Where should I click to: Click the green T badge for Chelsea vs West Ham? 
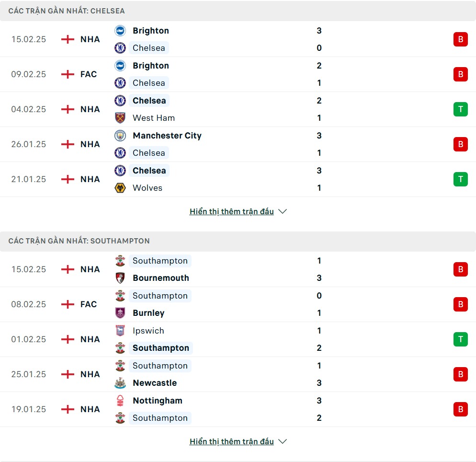[x=461, y=109]
